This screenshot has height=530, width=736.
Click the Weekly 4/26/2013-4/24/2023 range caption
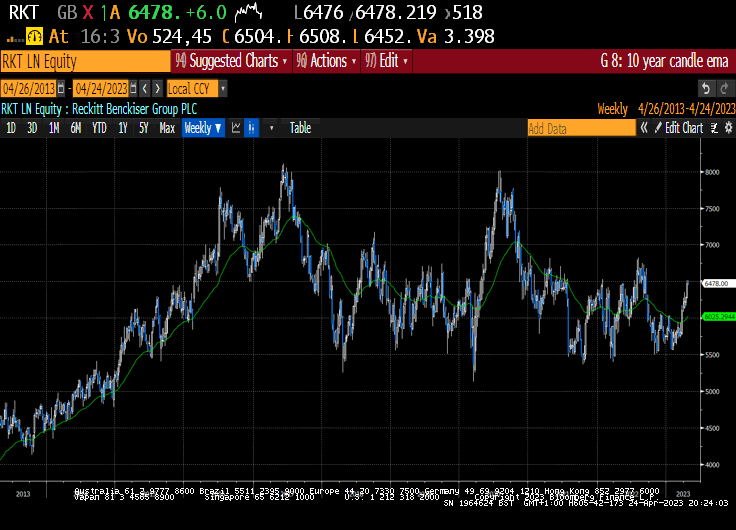[666, 109]
